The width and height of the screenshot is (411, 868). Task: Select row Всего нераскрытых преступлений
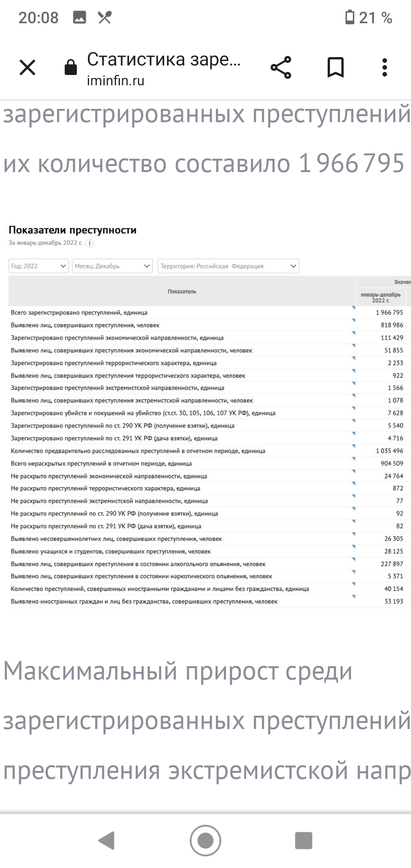coord(101,464)
